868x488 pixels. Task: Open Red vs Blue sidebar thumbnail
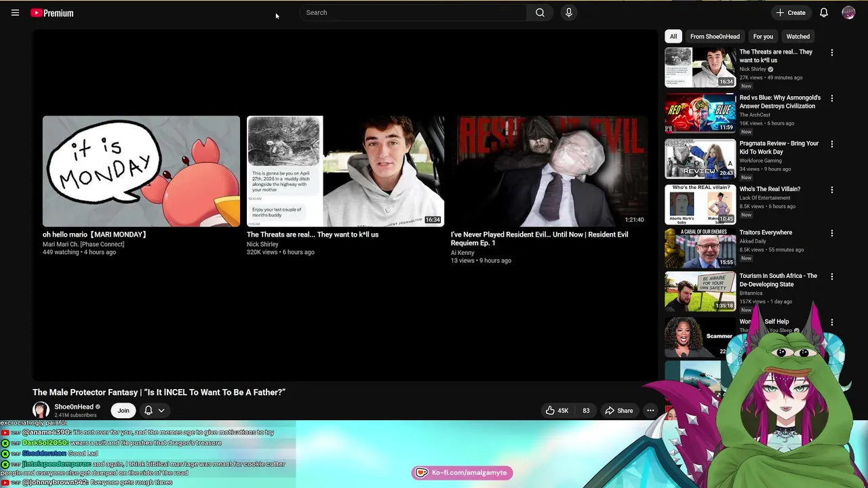(x=700, y=113)
